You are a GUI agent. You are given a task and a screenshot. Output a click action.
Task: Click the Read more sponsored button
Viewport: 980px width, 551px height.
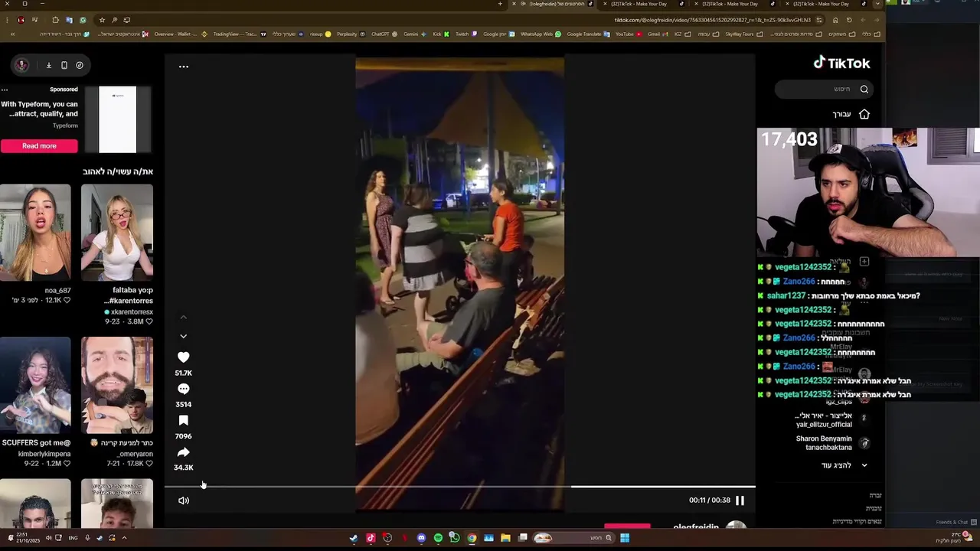(39, 146)
